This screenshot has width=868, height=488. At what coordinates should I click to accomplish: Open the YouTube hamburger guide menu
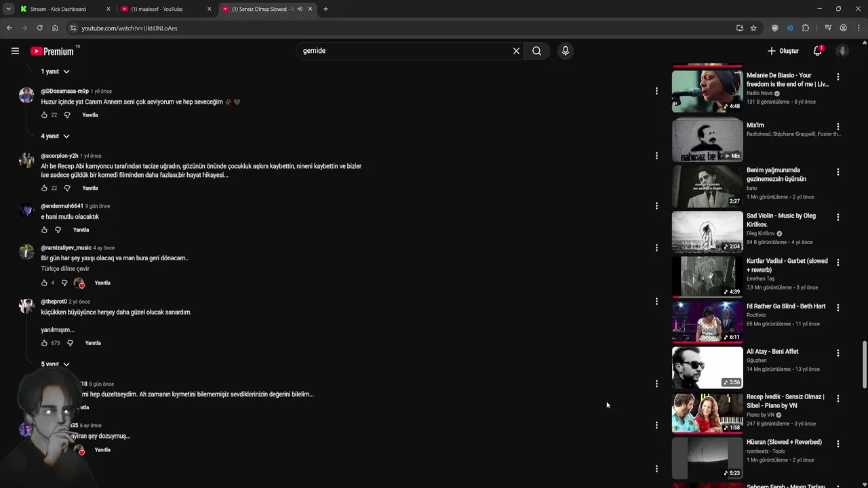[15, 51]
